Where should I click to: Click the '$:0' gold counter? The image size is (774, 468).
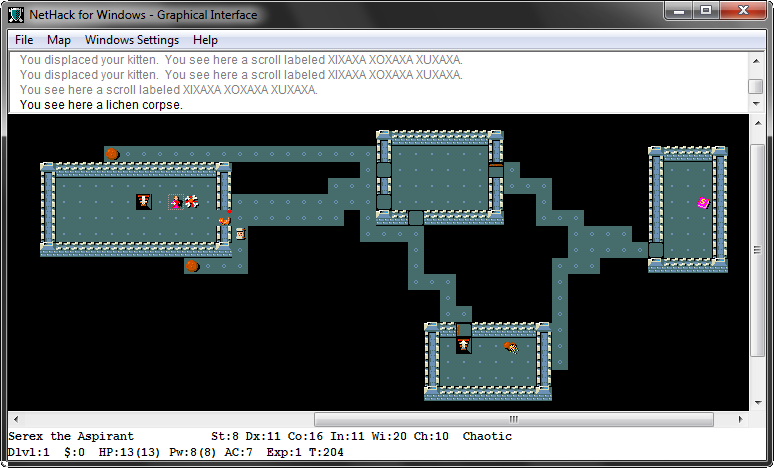pos(74,452)
